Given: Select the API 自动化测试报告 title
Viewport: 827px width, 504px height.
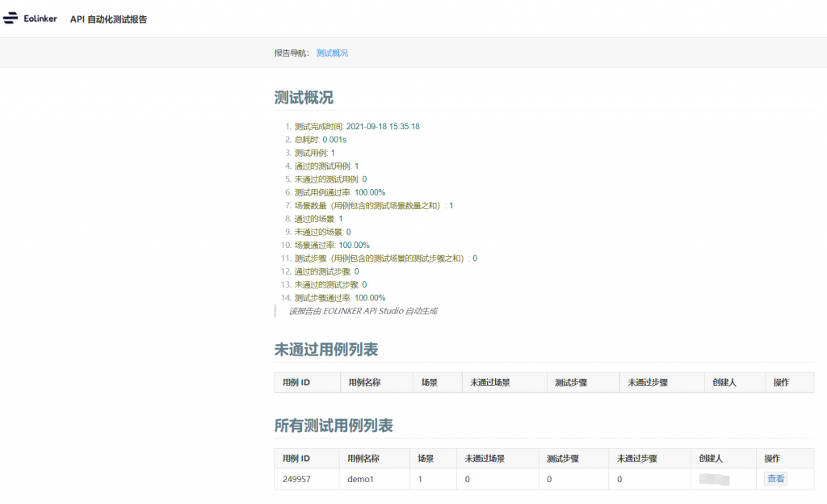Looking at the screenshot, I should (x=109, y=19).
